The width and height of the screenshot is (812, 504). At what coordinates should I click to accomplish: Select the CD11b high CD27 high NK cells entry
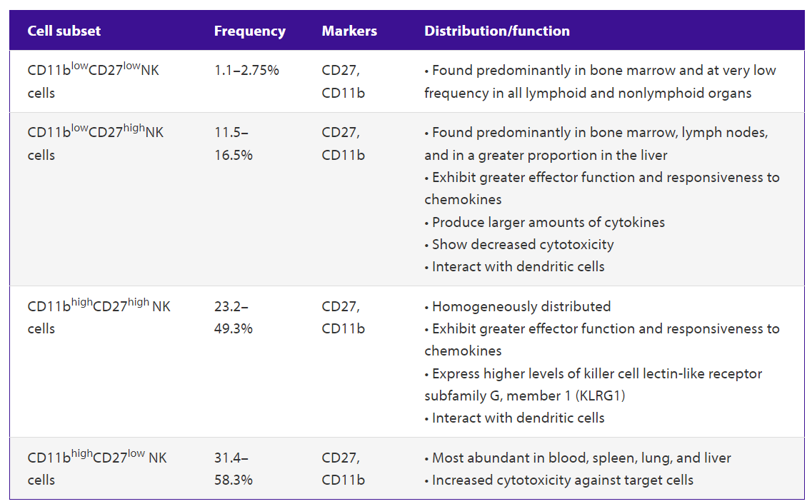(x=99, y=317)
